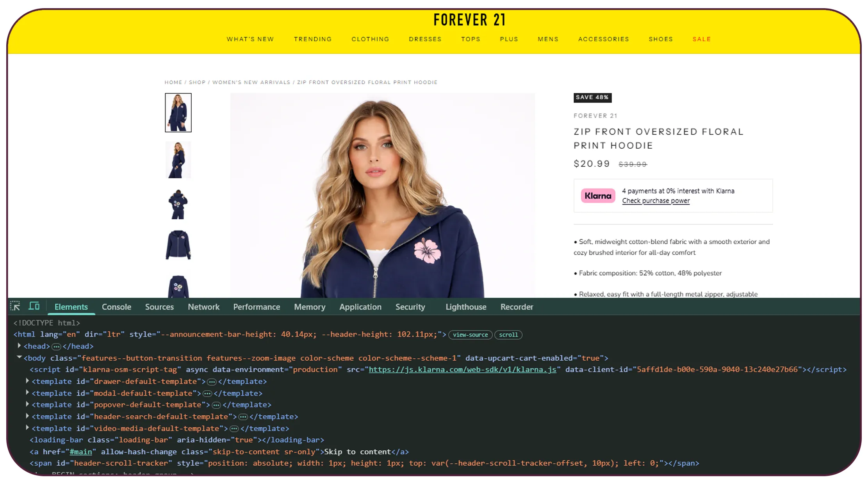Screen dimensions: 868x484
Task: Open the Mens menu
Action: (548, 39)
